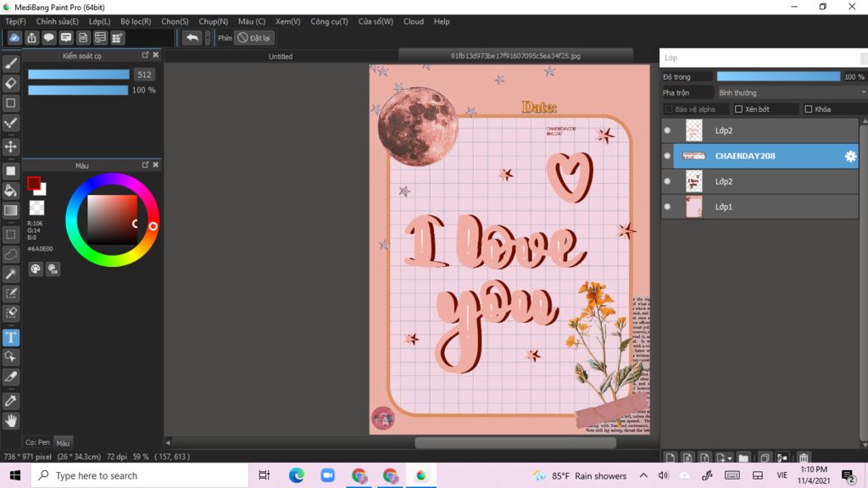Toggle visibility of top Lớp2 layer
Viewport: 868px width, 488px height.
pos(667,130)
